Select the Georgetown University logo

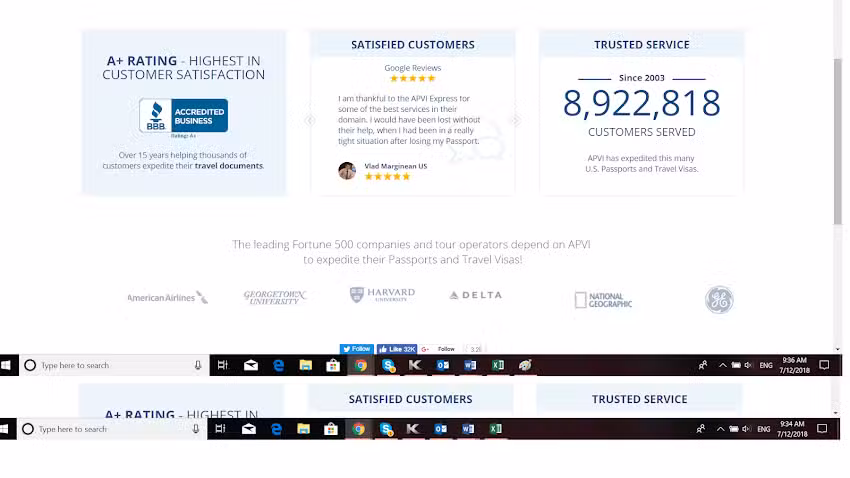click(x=275, y=297)
